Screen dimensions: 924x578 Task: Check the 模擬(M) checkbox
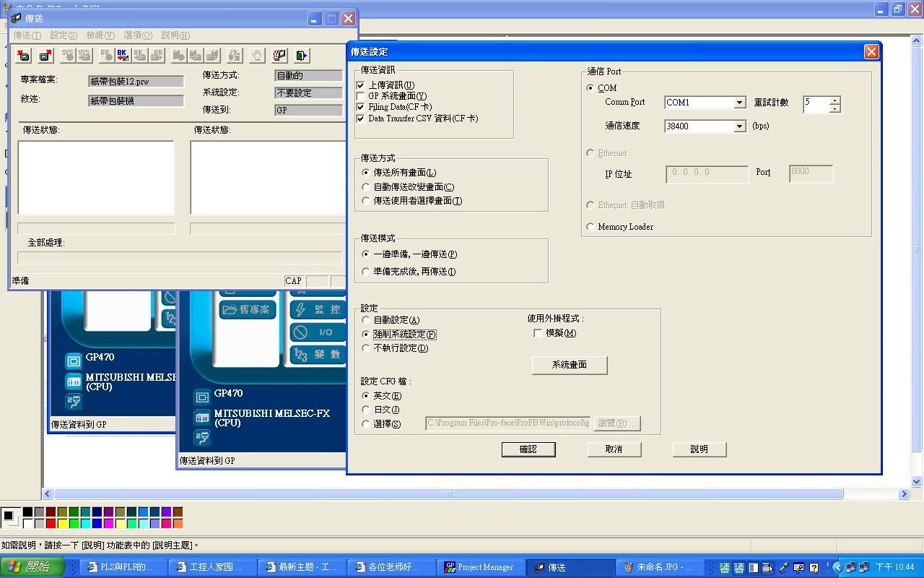click(538, 333)
